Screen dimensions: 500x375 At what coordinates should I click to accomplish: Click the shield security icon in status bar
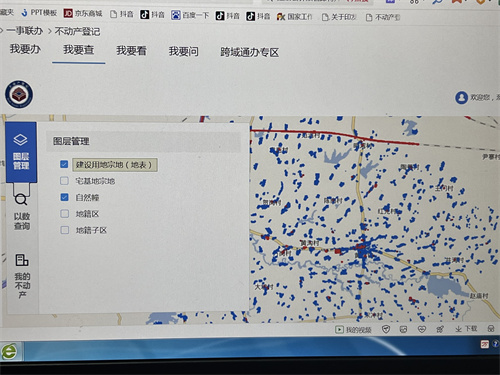coord(386,329)
